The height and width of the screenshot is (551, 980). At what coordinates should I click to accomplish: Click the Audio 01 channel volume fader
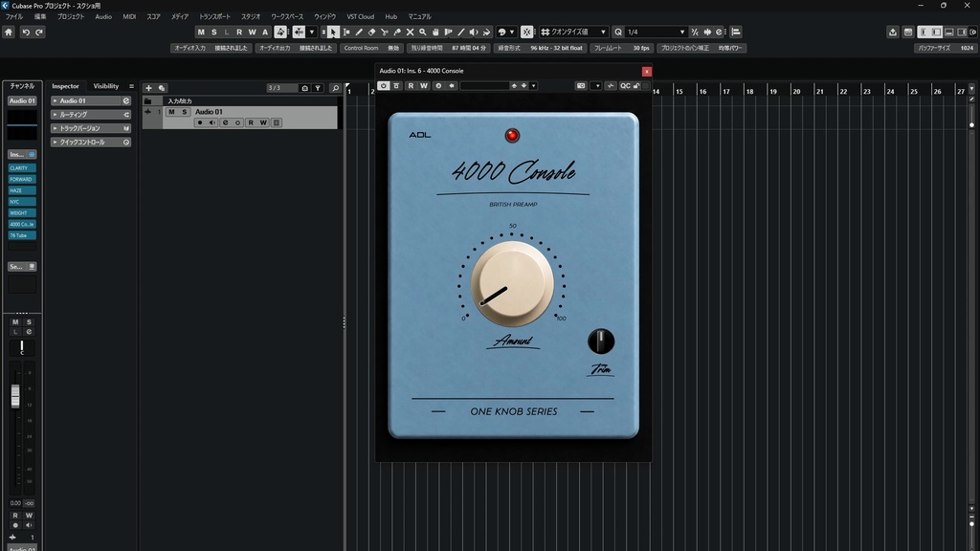15,396
